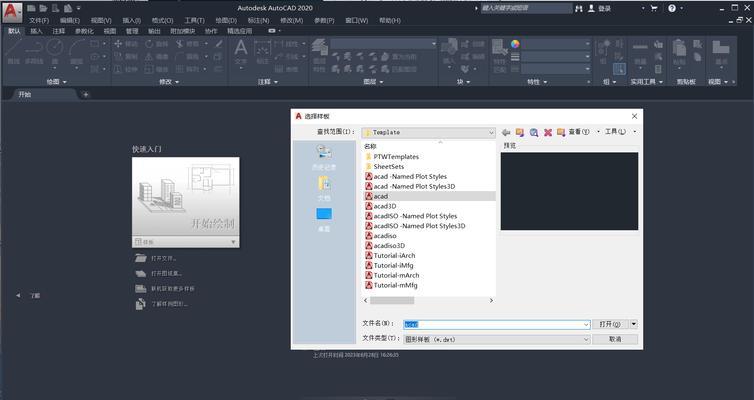The width and height of the screenshot is (754, 400).
Task: Select the large A Text tool icon
Action: [240, 48]
